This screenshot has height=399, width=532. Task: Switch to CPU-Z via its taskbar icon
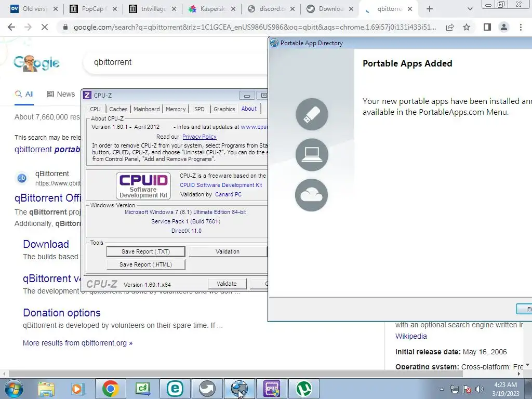(271, 389)
